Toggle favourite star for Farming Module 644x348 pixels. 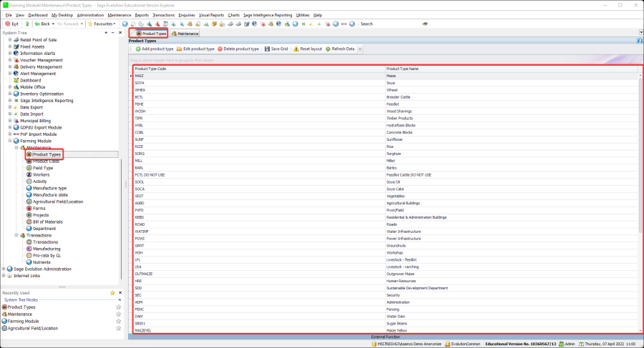pos(119,321)
